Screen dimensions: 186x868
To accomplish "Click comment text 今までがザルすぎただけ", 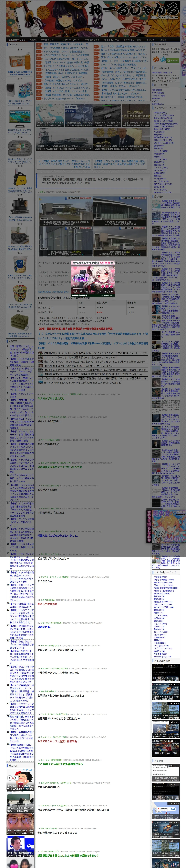I will click(51, 398).
